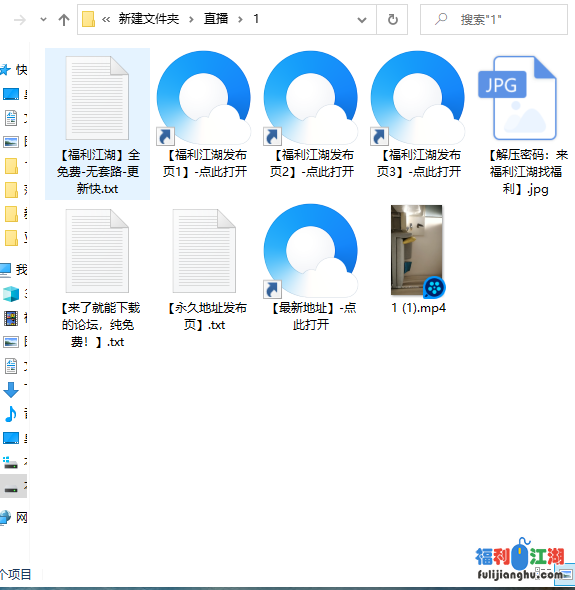Screen dimensions: 575x590
Task: Open Pictures icon under Quick access
Action: [11, 142]
